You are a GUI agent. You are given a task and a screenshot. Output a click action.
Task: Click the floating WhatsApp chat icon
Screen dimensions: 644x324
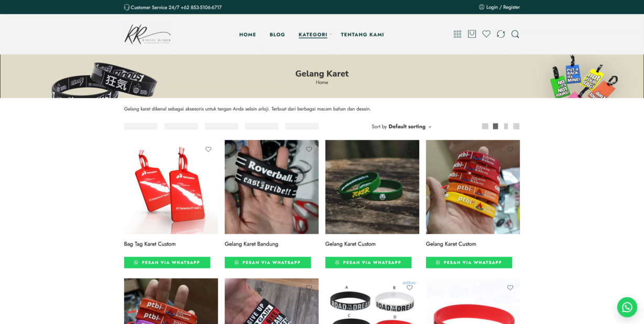pos(627,307)
